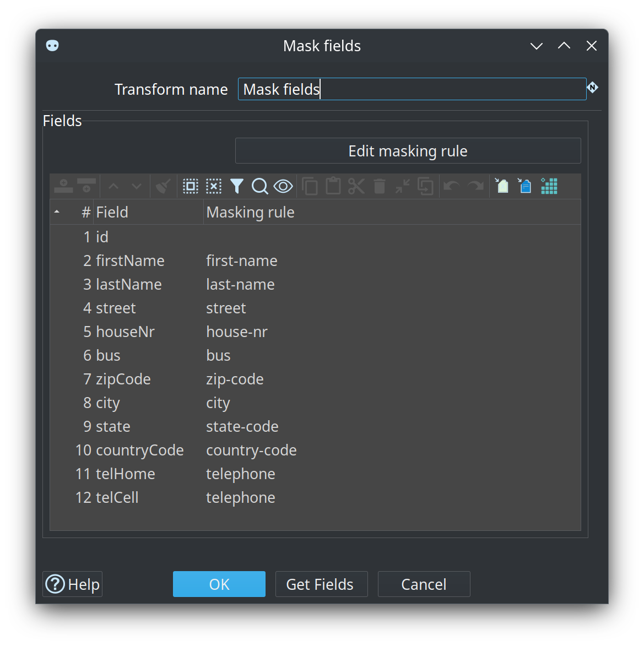
Task: Click the Get Fields button
Action: (x=321, y=584)
